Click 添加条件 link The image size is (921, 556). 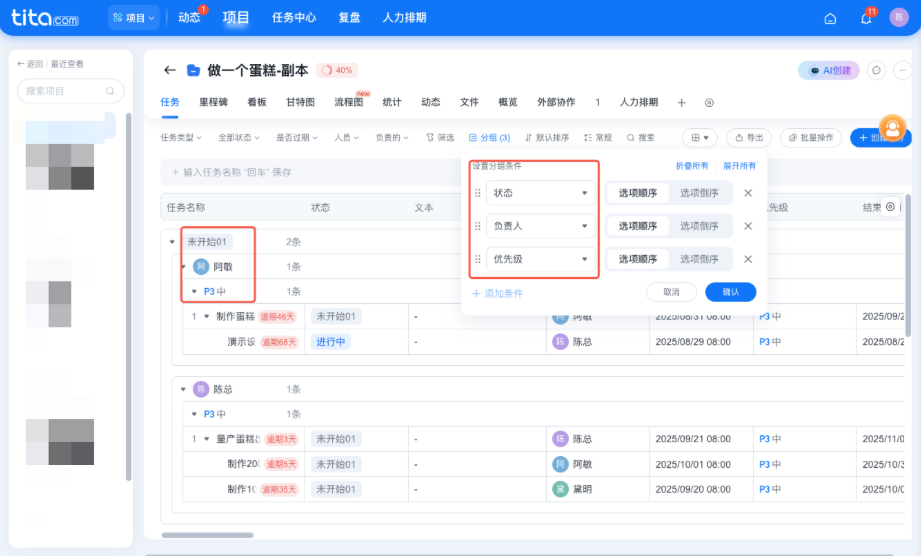pyautogui.click(x=498, y=294)
